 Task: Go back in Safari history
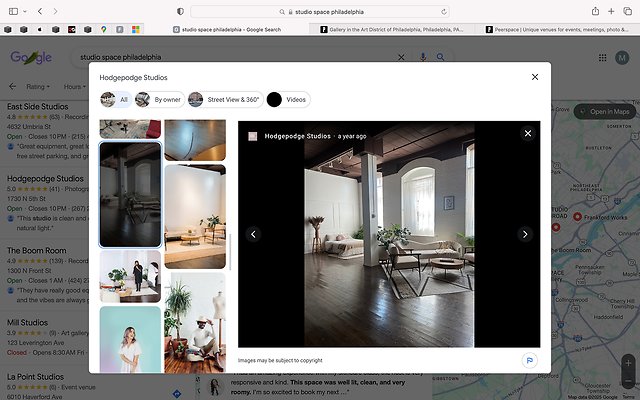39,11
